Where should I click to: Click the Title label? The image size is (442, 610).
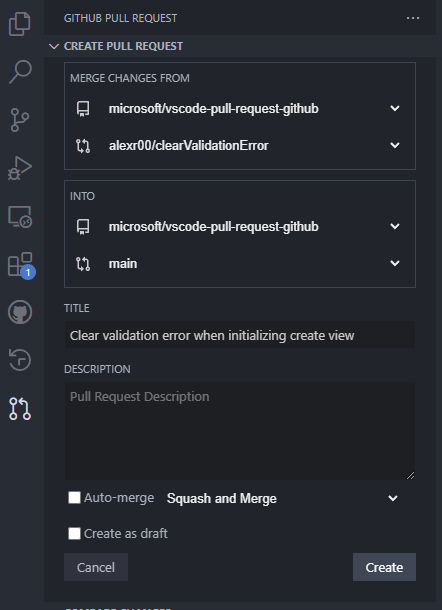77,308
